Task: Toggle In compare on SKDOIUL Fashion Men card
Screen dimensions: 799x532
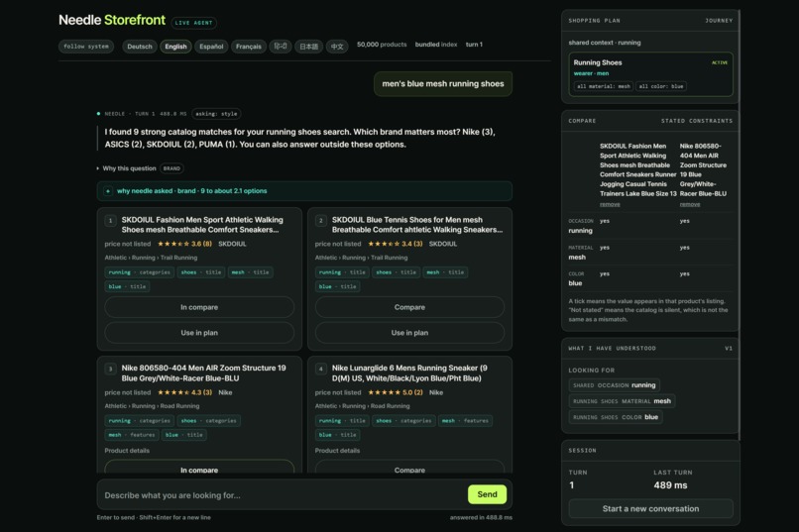Action: coord(199,307)
